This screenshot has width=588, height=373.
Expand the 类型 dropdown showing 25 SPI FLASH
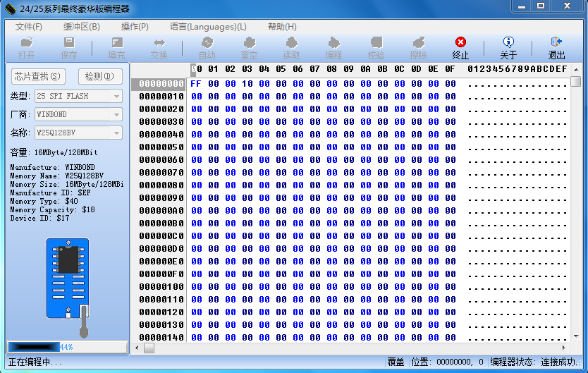pyautogui.click(x=116, y=96)
